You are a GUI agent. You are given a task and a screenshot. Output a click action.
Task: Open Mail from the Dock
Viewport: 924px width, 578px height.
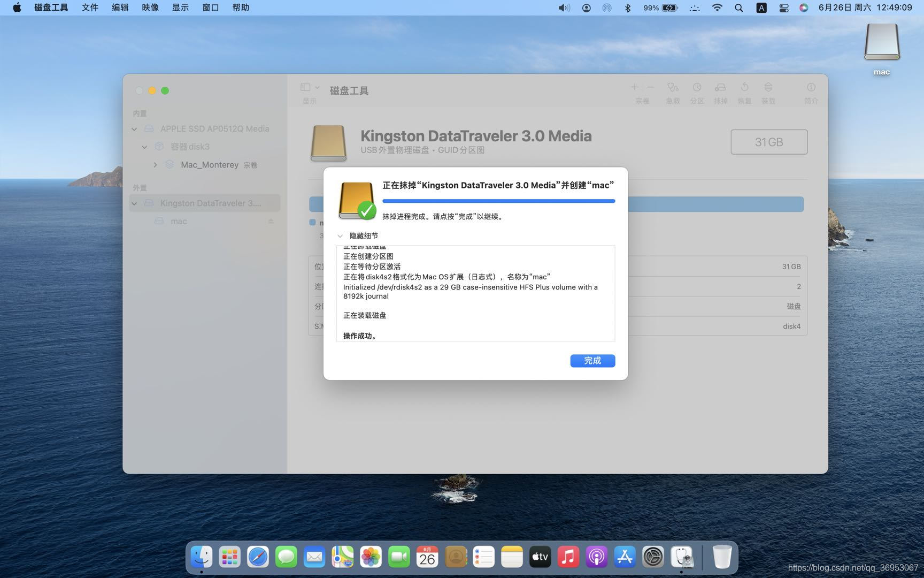(x=314, y=557)
